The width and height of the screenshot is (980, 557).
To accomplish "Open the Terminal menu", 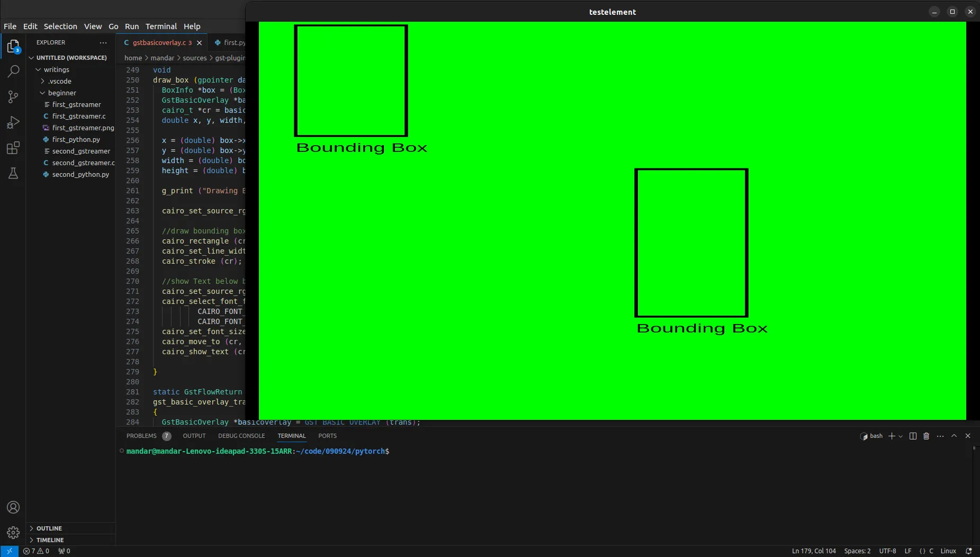I will (x=161, y=26).
